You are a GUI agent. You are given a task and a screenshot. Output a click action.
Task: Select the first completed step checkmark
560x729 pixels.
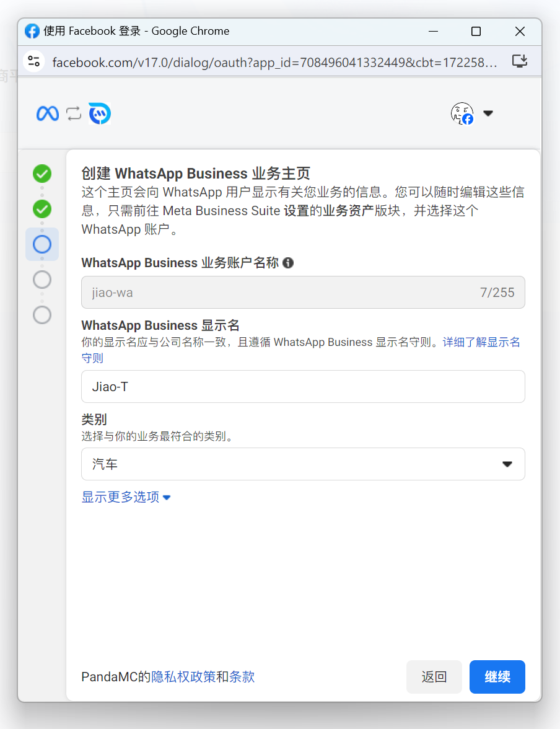coord(42,174)
